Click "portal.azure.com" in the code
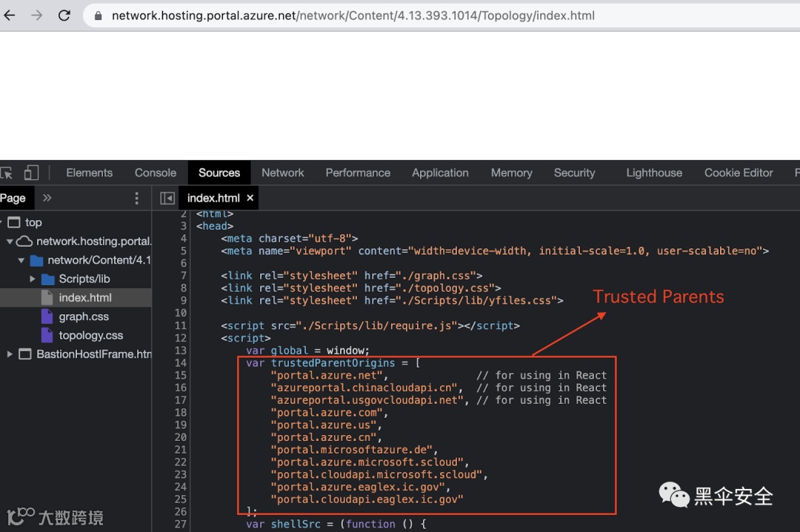Screen dimensions: 800x532 (x=327, y=413)
